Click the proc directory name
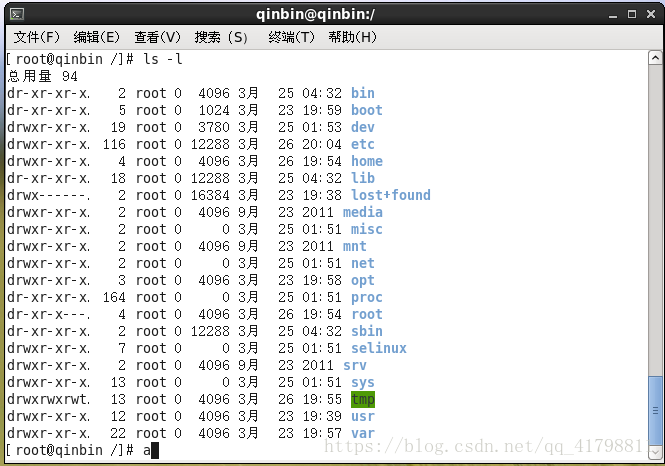Viewport: 665px width, 466px height. 366,297
